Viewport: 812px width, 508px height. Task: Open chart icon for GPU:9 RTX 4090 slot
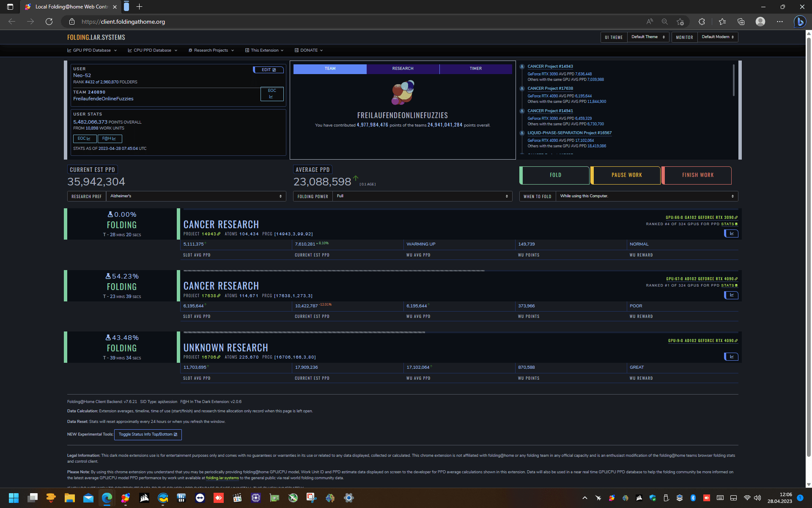tap(731, 357)
